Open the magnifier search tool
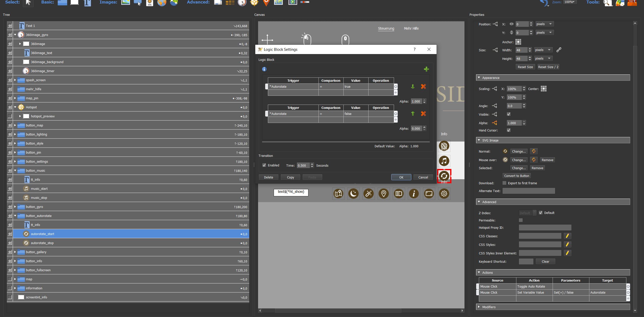This screenshot has width=644, height=317. [x=608, y=3]
